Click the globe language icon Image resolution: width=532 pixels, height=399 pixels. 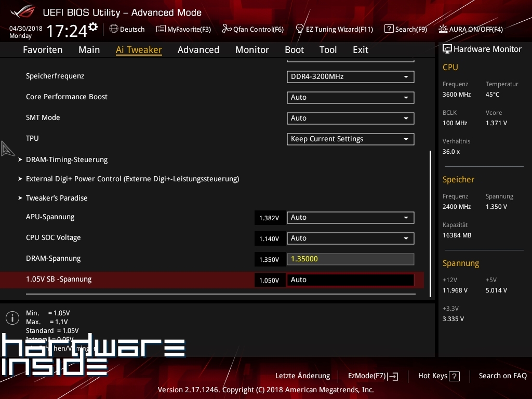[114, 29]
